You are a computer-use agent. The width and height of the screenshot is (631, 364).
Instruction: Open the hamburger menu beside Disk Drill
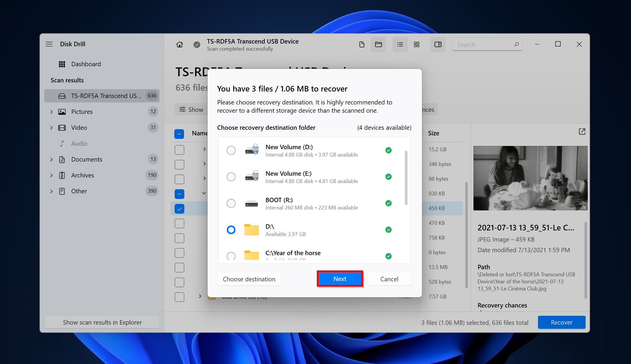49,44
